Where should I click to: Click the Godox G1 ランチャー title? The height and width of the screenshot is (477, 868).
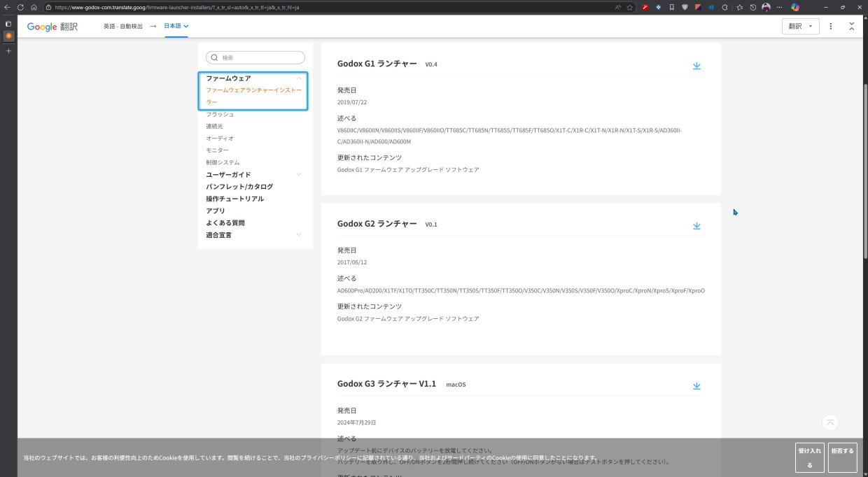(x=377, y=64)
